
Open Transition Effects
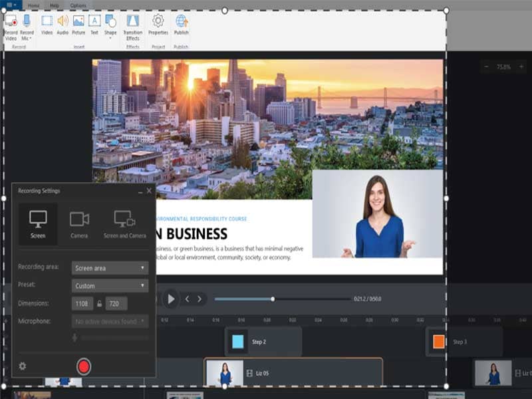tap(133, 27)
